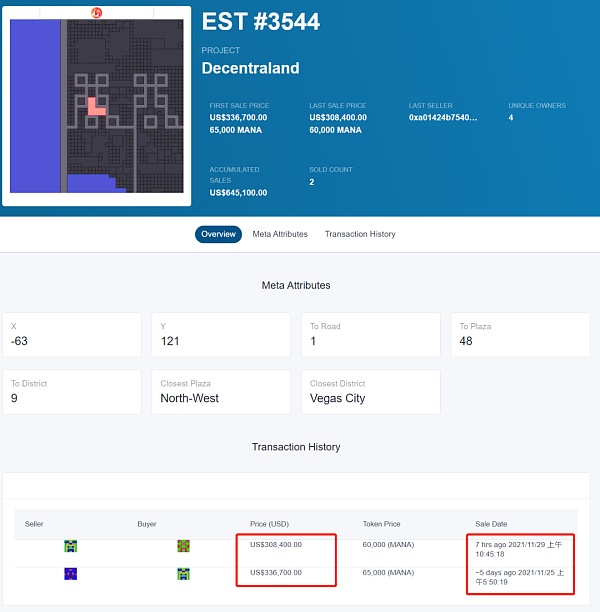Click the Seller column header
This screenshot has width=600, height=612.
34,524
